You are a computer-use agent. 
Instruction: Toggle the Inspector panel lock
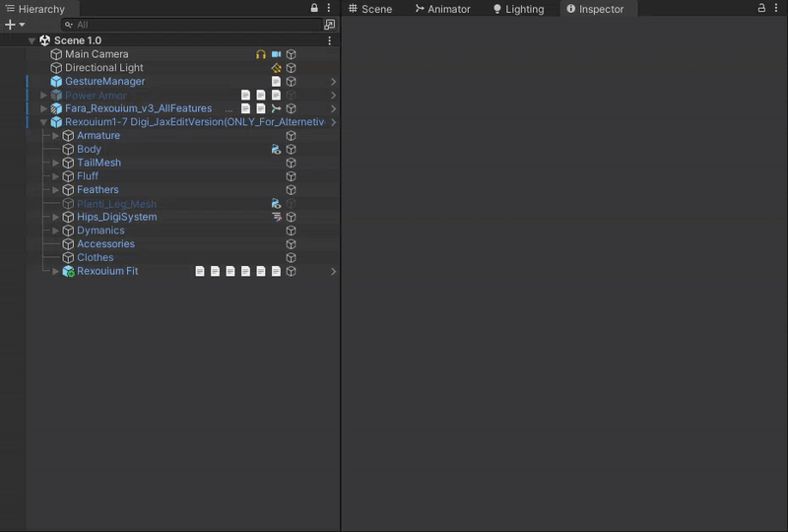pyautogui.click(x=761, y=8)
